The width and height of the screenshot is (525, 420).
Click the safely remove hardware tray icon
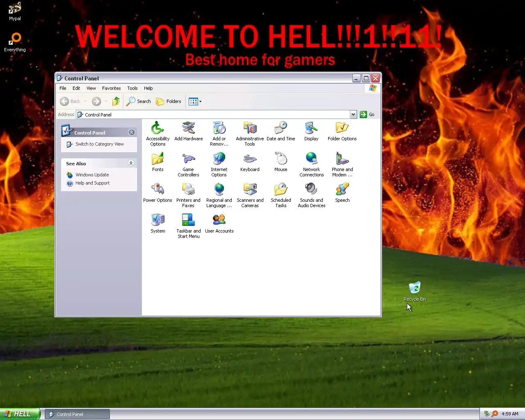tap(486, 414)
